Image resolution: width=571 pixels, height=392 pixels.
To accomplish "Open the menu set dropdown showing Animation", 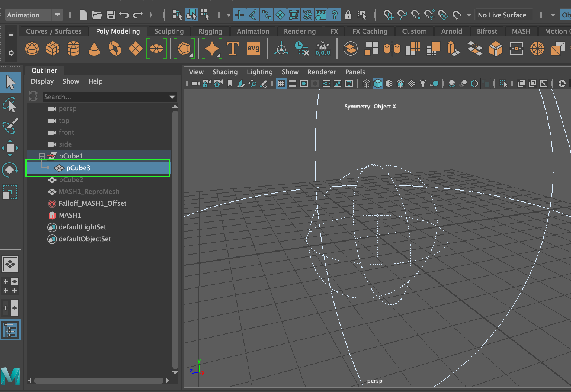I will coord(57,15).
